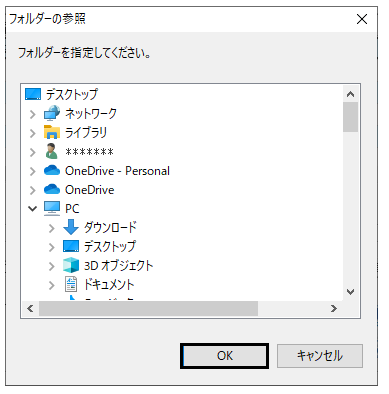Image resolution: width=389 pixels, height=394 pixels.
Task: Click the OneDrive - Personal cloud icon
Action: (x=52, y=170)
